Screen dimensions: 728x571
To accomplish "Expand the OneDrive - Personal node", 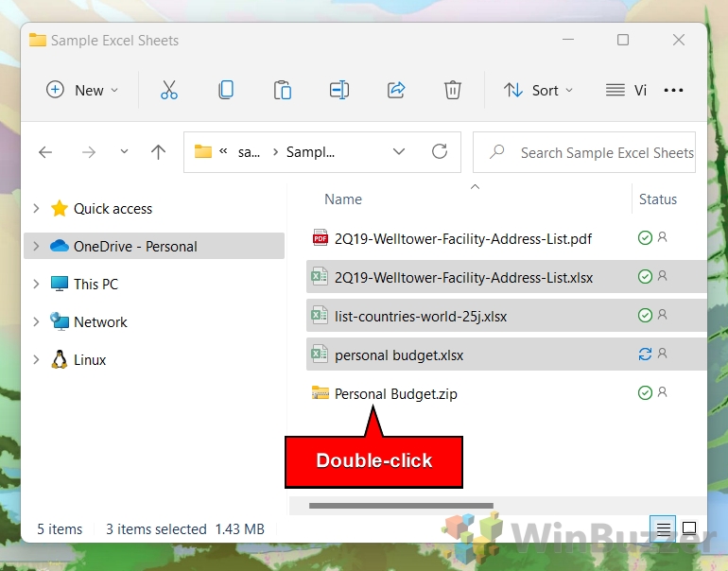I will (36, 246).
